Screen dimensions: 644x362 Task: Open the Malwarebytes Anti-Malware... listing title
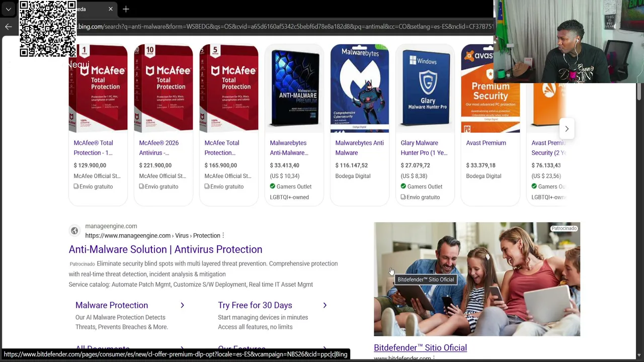pos(289,148)
